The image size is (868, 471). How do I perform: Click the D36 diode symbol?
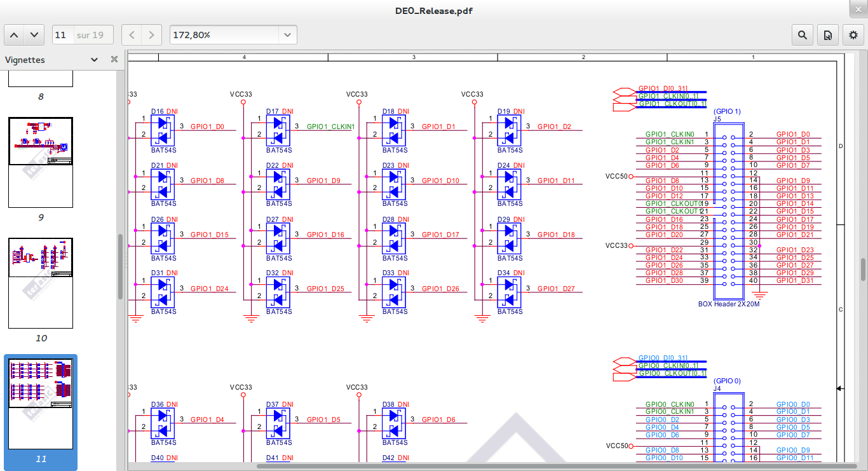163,423
